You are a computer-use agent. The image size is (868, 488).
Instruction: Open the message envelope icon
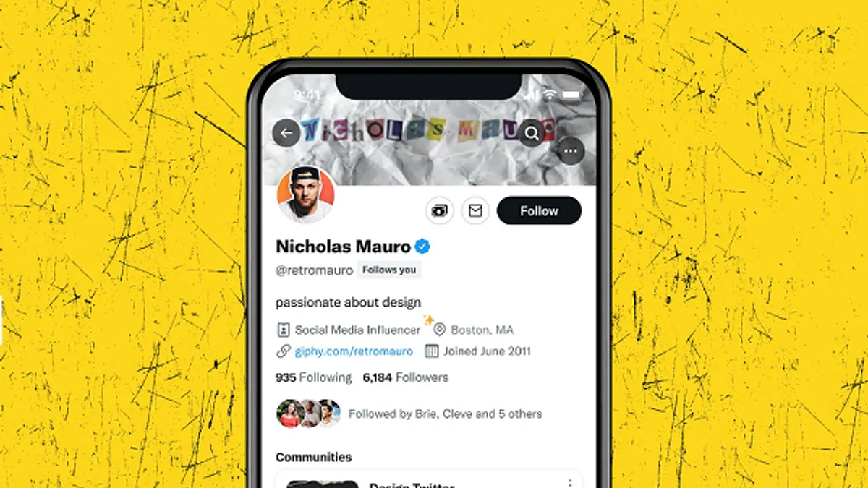point(475,211)
